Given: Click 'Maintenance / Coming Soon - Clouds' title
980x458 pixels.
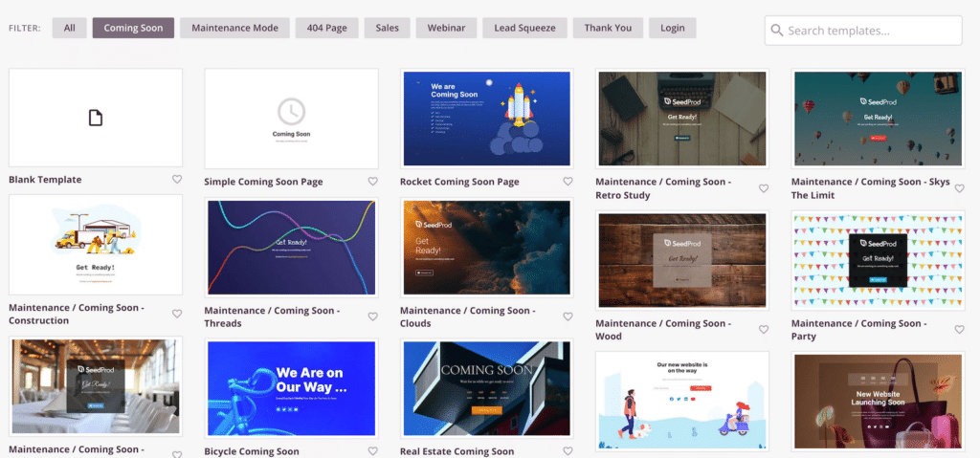Looking at the screenshot, I should 467,316.
